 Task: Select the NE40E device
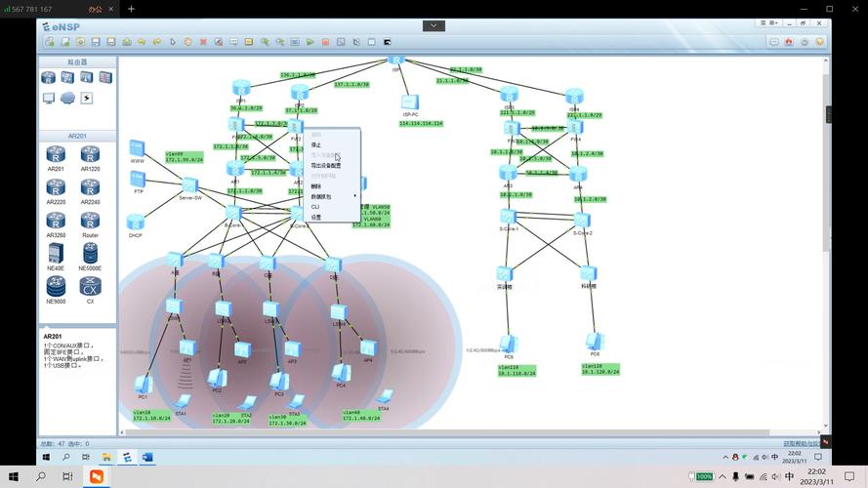point(56,258)
